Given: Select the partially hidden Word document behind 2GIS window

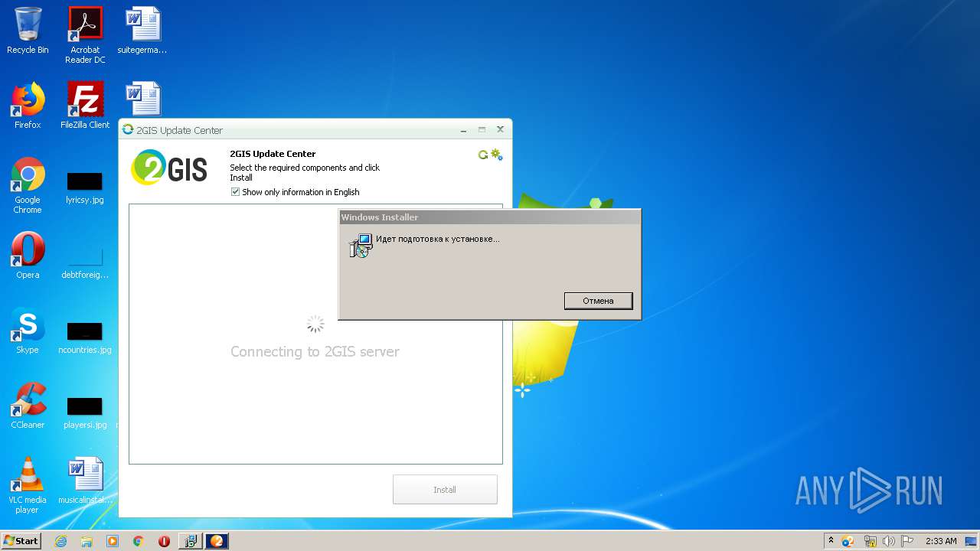Looking at the screenshot, I should click(x=143, y=99).
